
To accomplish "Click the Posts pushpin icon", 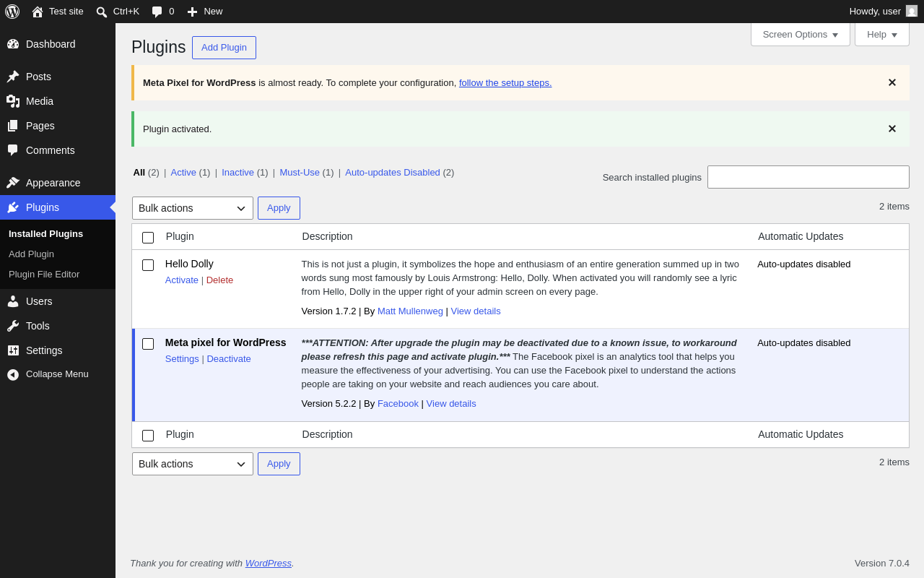I will pos(13,77).
